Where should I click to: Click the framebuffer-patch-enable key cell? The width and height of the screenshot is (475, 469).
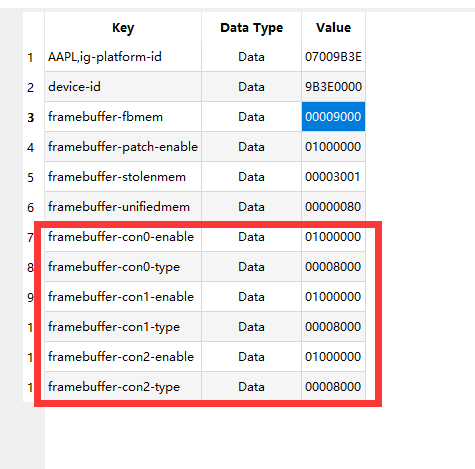point(123,147)
